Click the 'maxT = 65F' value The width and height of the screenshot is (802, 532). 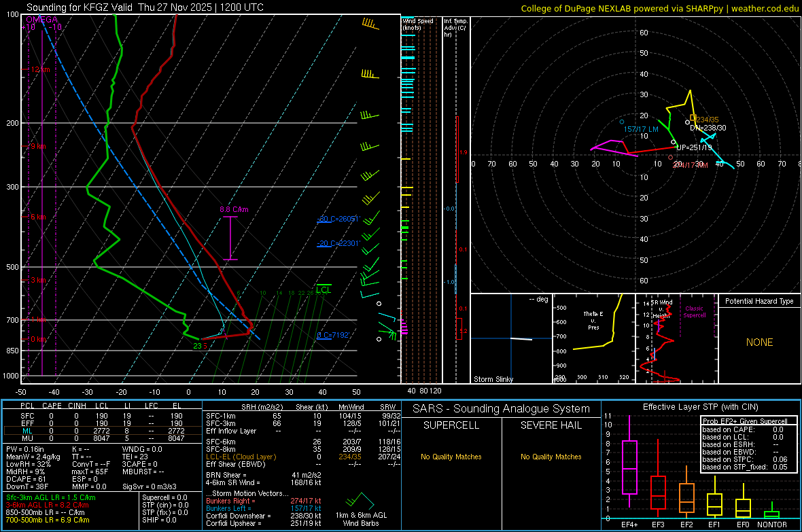(90, 472)
